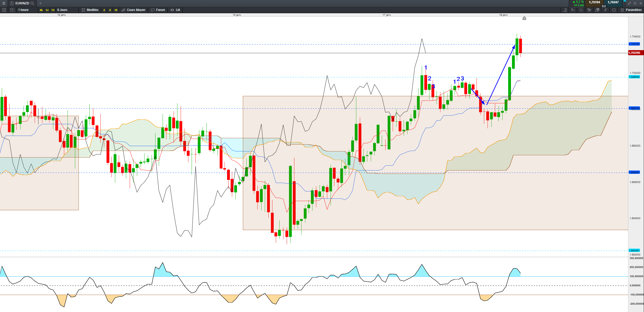This screenshot has height=312, width=644.
Task: Load template shortcut 4
Action: [x=104, y=10]
